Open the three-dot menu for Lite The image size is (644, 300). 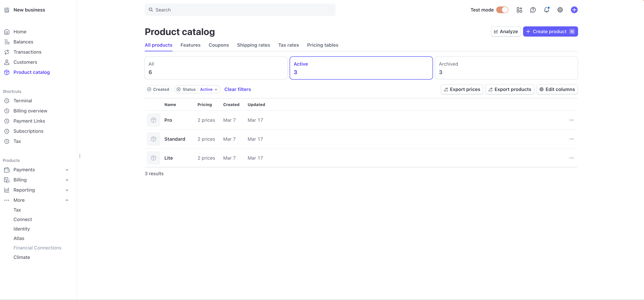571,158
